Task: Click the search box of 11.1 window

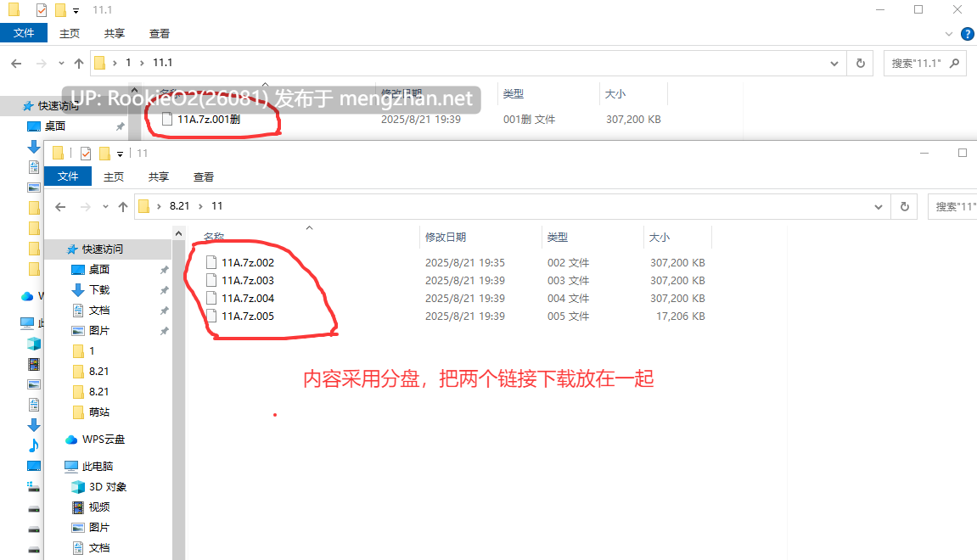Action: pyautogui.click(x=924, y=63)
